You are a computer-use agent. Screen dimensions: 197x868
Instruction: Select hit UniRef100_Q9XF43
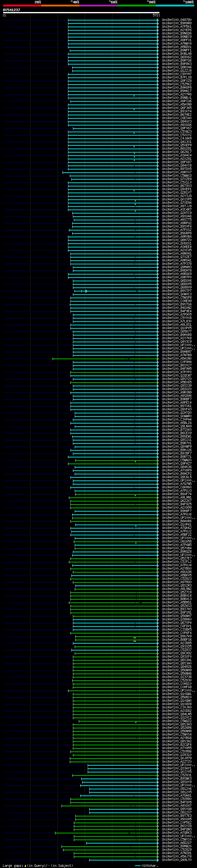(x=177, y=410)
